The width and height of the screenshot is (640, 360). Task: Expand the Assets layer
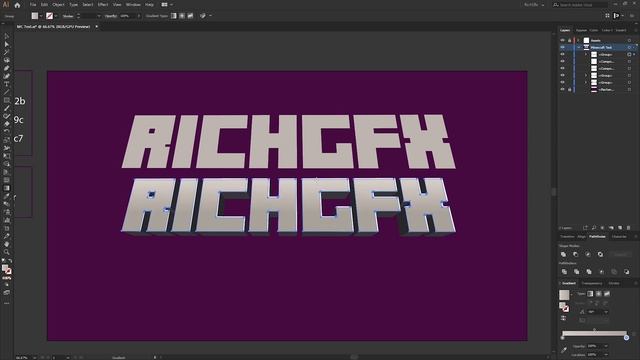click(x=578, y=40)
